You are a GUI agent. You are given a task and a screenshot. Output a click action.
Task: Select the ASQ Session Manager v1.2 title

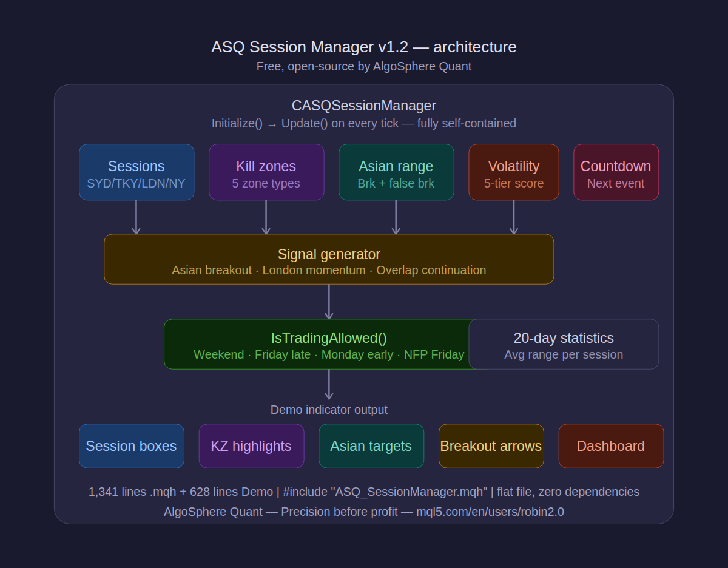point(363,47)
